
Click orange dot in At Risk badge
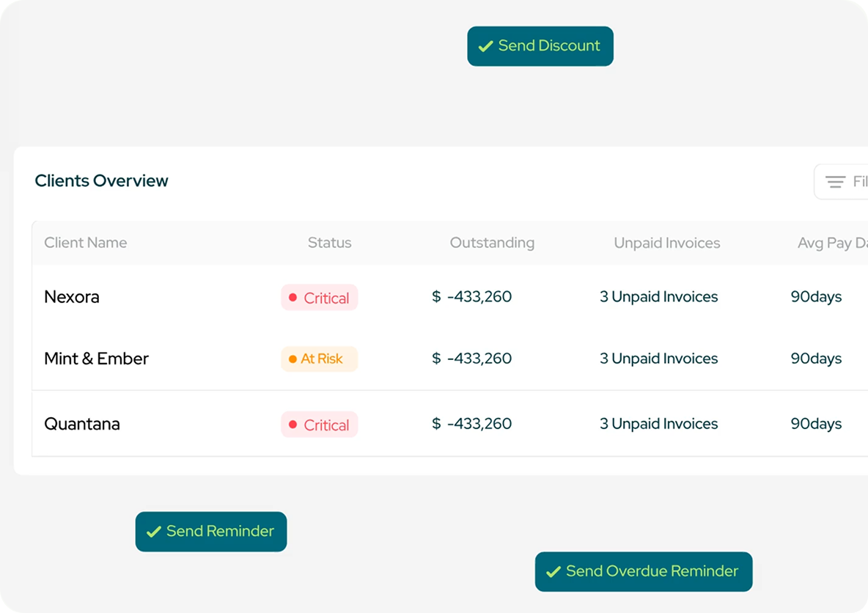pos(293,359)
